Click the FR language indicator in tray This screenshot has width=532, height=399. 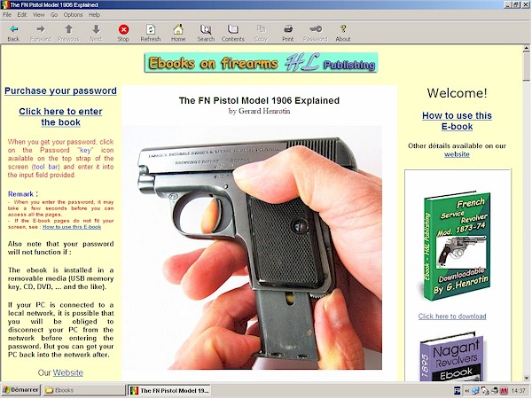pyautogui.click(x=457, y=391)
